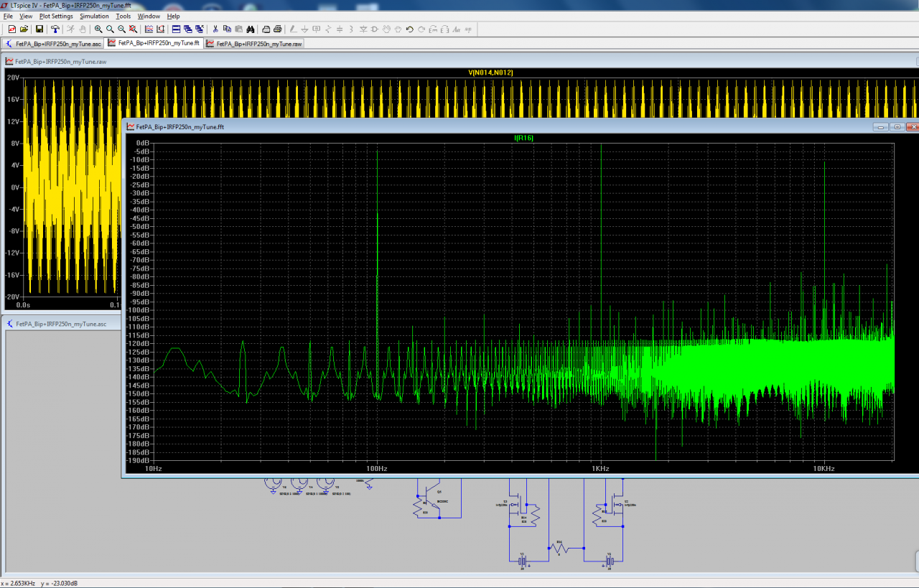This screenshot has height=588, width=919.
Task: Open the Simulation menu
Action: pyautogui.click(x=94, y=16)
